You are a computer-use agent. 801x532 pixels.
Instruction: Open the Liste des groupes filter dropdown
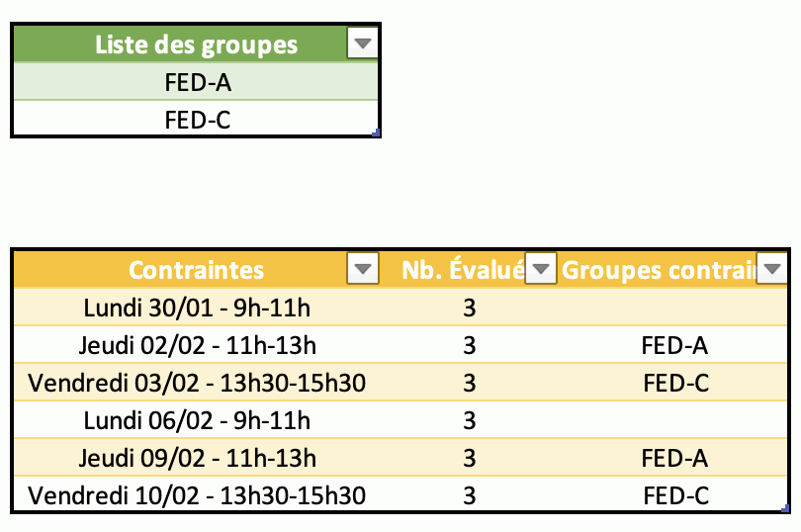point(364,44)
